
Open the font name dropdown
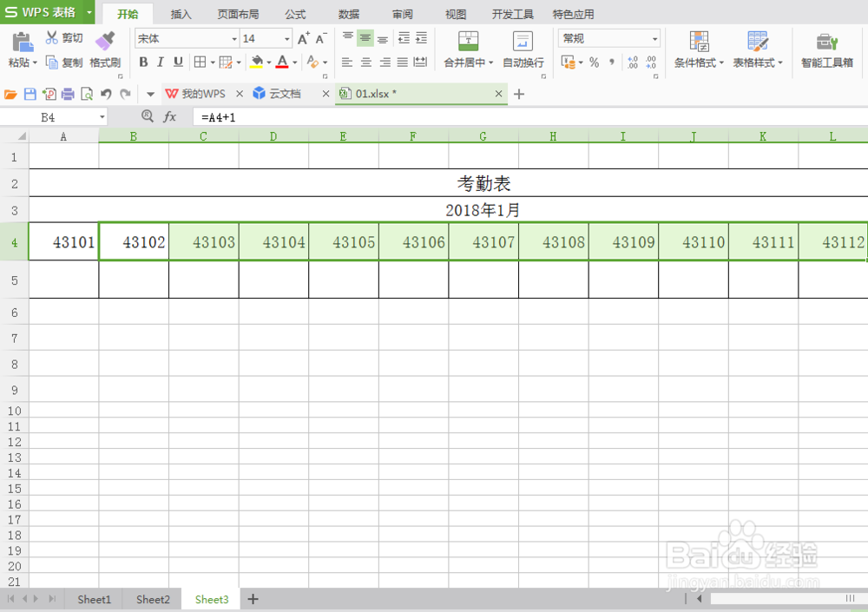(234, 38)
